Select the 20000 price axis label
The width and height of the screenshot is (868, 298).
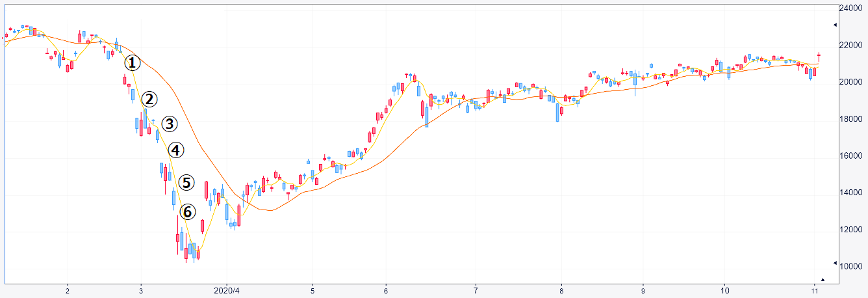[x=852, y=82]
